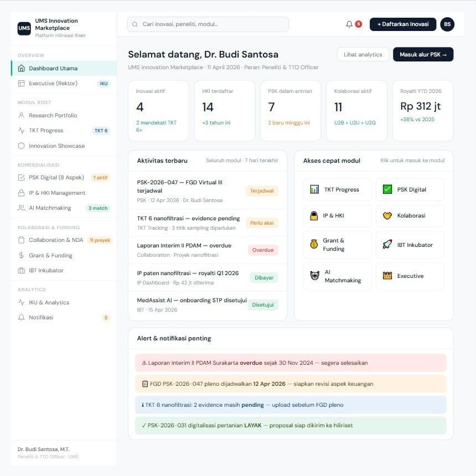Click Lihat analytics button

coord(363,55)
